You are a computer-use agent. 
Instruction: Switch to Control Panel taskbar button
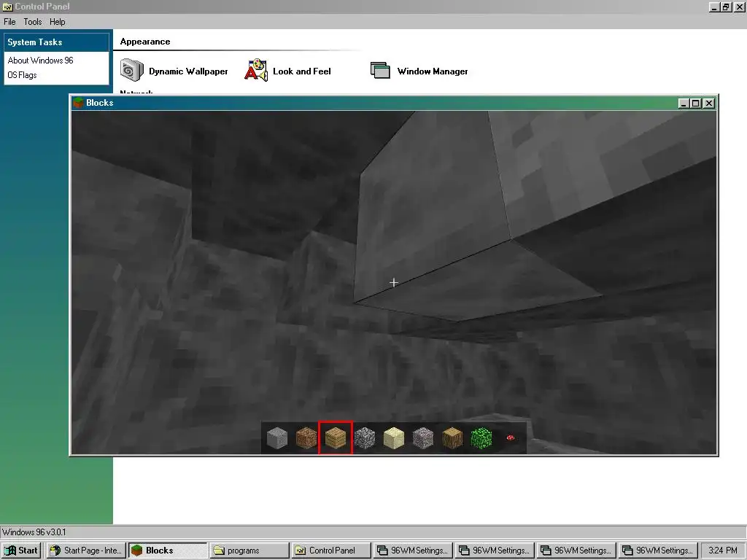(x=331, y=551)
